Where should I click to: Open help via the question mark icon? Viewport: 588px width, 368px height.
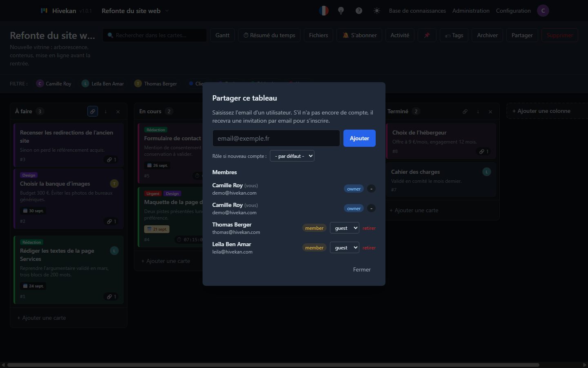pos(359,11)
